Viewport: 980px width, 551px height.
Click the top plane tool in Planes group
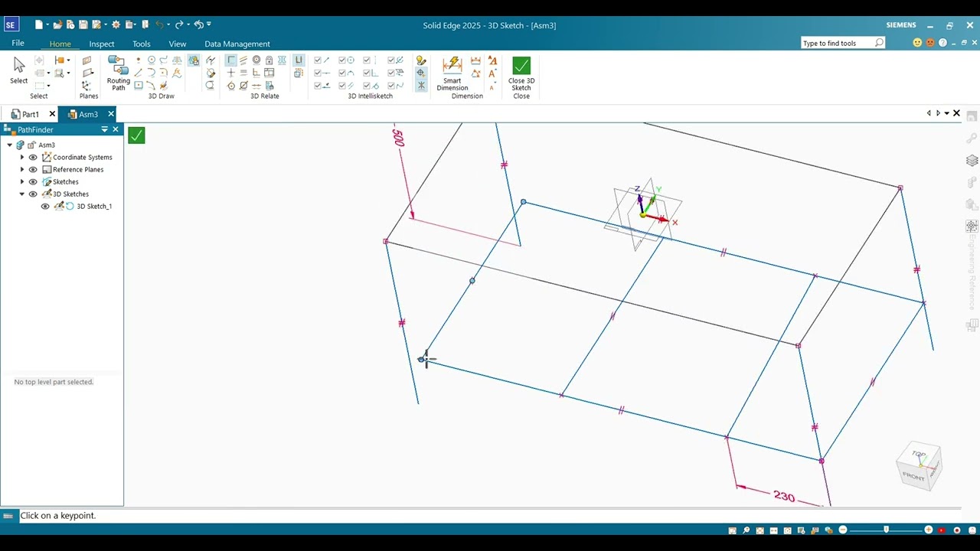(87, 60)
